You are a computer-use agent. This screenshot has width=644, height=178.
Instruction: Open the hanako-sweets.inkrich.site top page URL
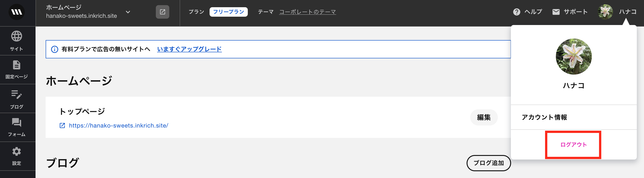pyautogui.click(x=119, y=126)
